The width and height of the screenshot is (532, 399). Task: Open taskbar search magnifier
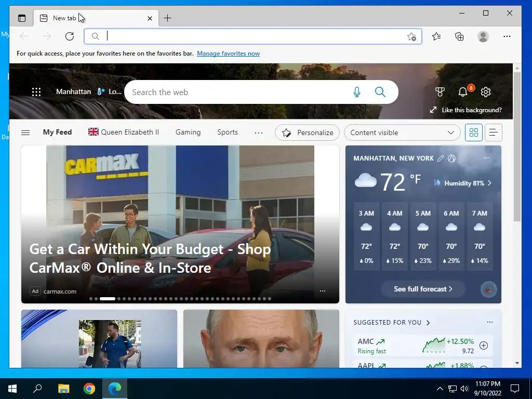(x=37, y=388)
